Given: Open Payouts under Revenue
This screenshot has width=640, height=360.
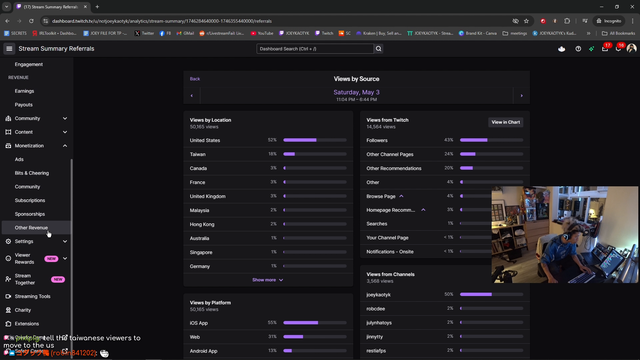Looking at the screenshot, I should (24, 105).
